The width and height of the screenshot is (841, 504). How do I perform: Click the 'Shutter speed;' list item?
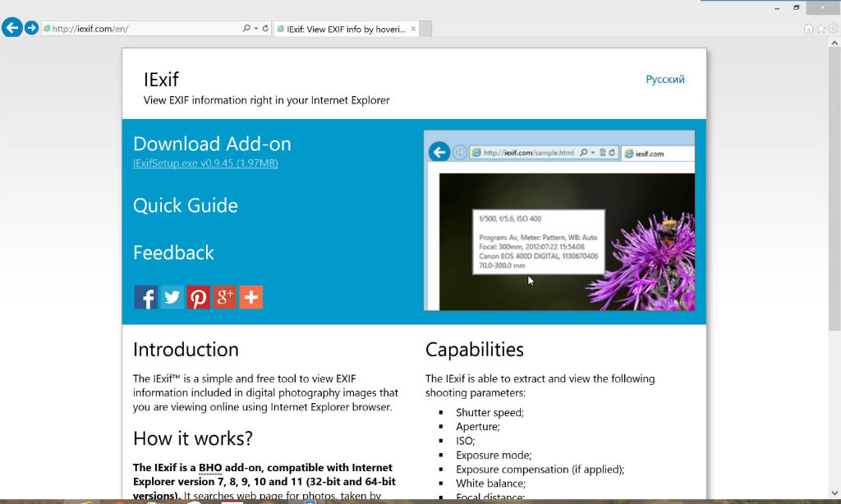489,412
